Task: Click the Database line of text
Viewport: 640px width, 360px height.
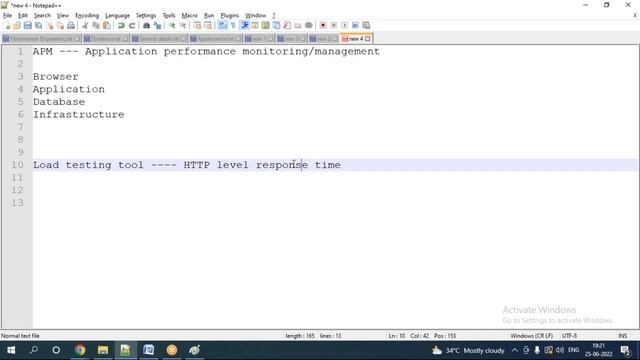Action: [x=59, y=102]
